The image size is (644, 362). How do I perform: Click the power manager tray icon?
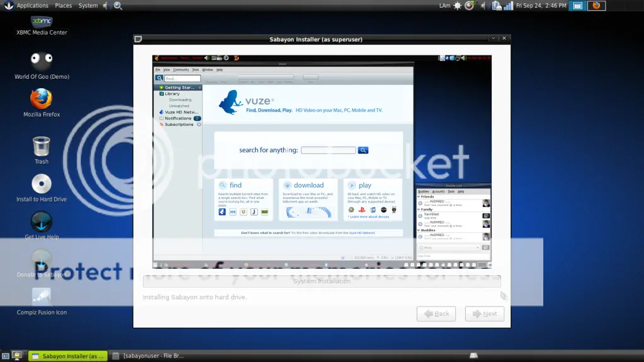tap(469, 5)
